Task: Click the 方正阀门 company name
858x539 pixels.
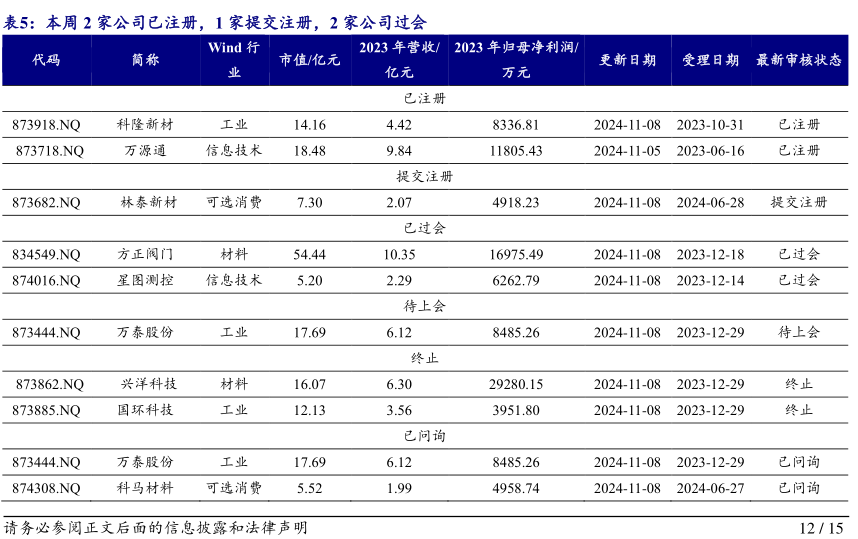Action: click(145, 255)
